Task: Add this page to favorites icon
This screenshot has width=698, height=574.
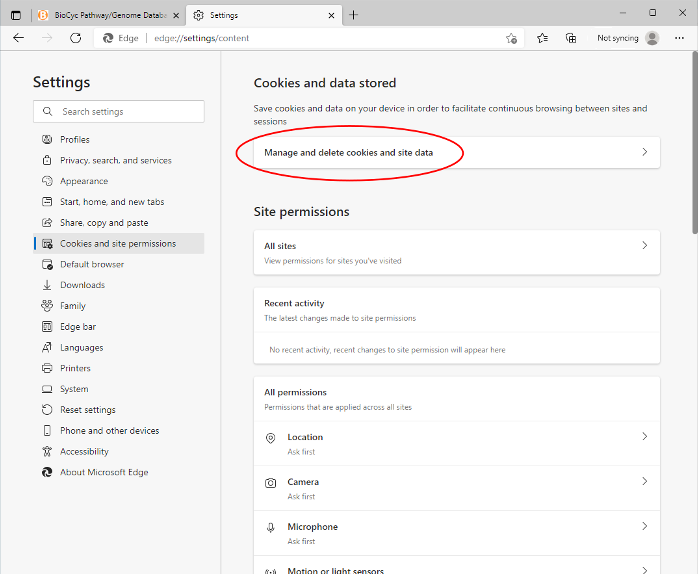Action: pyautogui.click(x=511, y=38)
